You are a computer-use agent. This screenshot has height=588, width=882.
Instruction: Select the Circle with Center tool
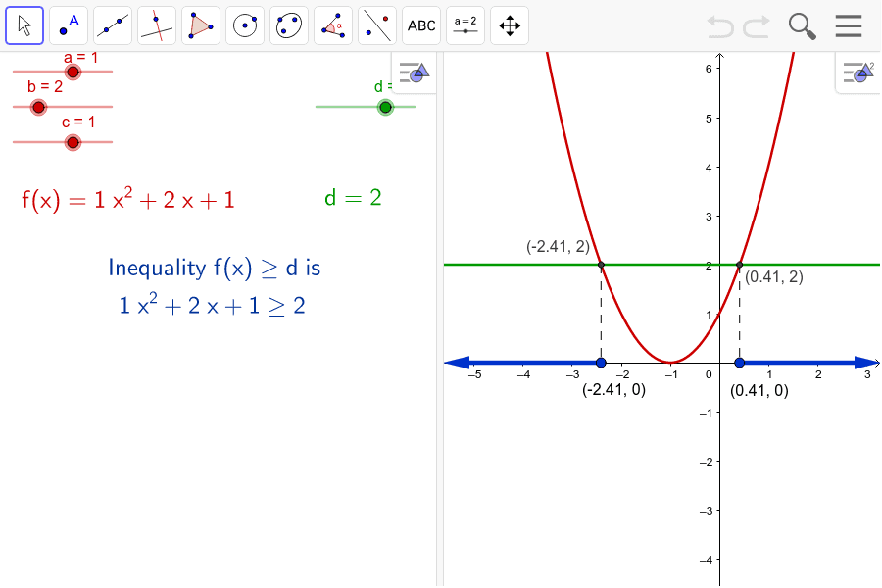[x=245, y=25]
